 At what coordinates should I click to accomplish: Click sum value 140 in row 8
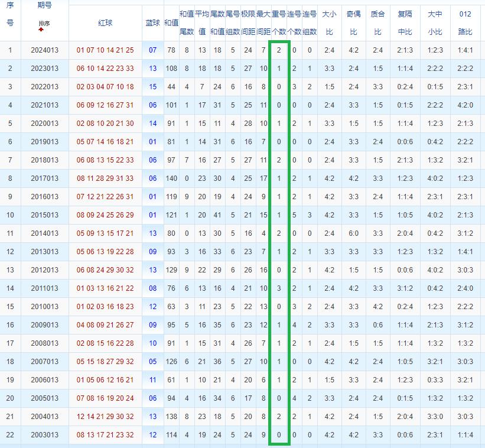pos(171,178)
